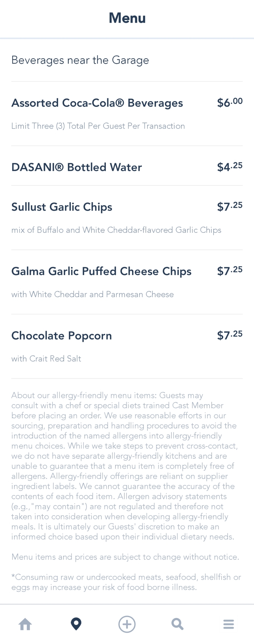The width and height of the screenshot is (254, 644).
Task: Tap the prices subject to change notice
Action: pos(125,557)
